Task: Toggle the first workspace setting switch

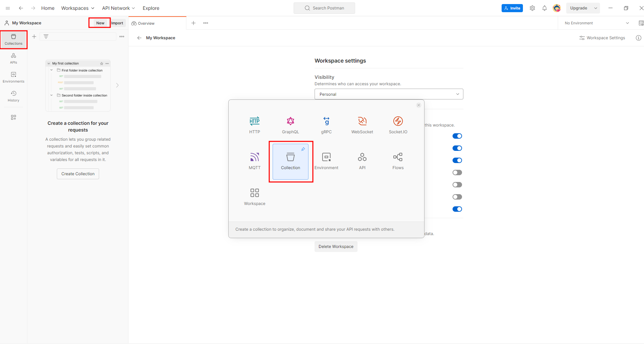Action: 457,136
